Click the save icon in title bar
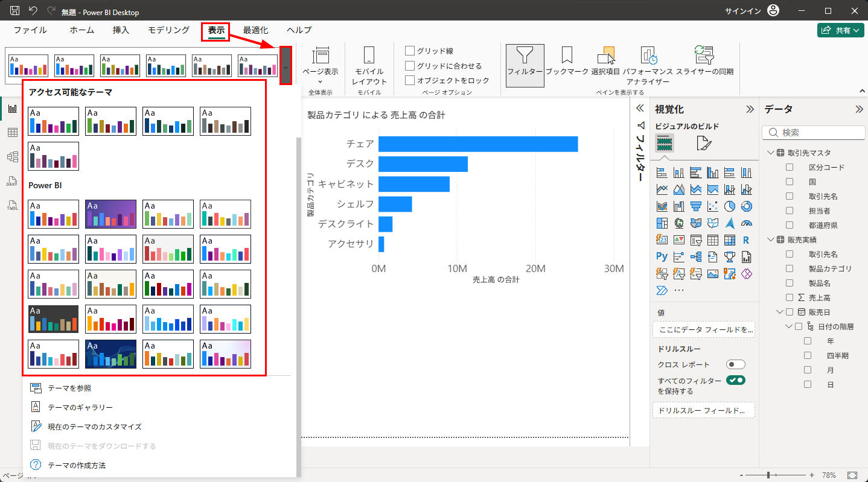The height and width of the screenshot is (482, 868). [15, 11]
